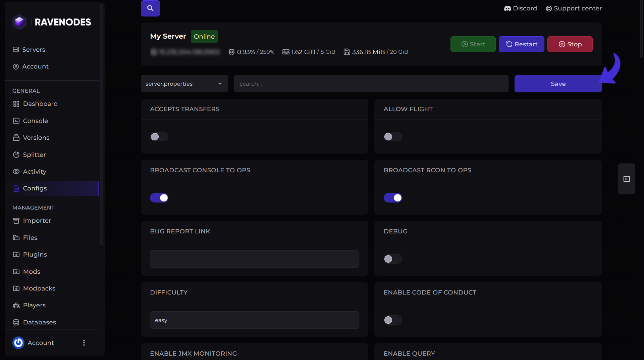Enable the Debug switch

tap(393, 259)
